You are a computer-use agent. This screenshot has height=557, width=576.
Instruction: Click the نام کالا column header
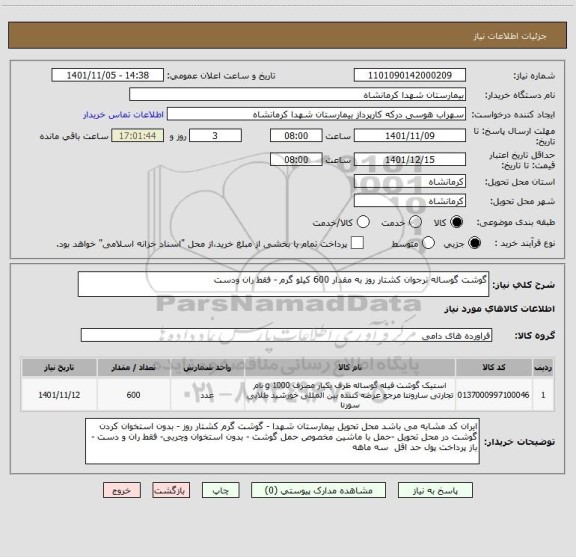click(350, 367)
